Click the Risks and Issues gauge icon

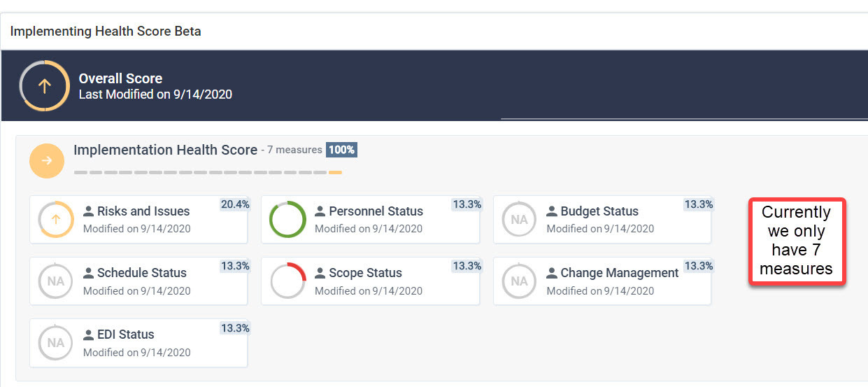(56, 220)
